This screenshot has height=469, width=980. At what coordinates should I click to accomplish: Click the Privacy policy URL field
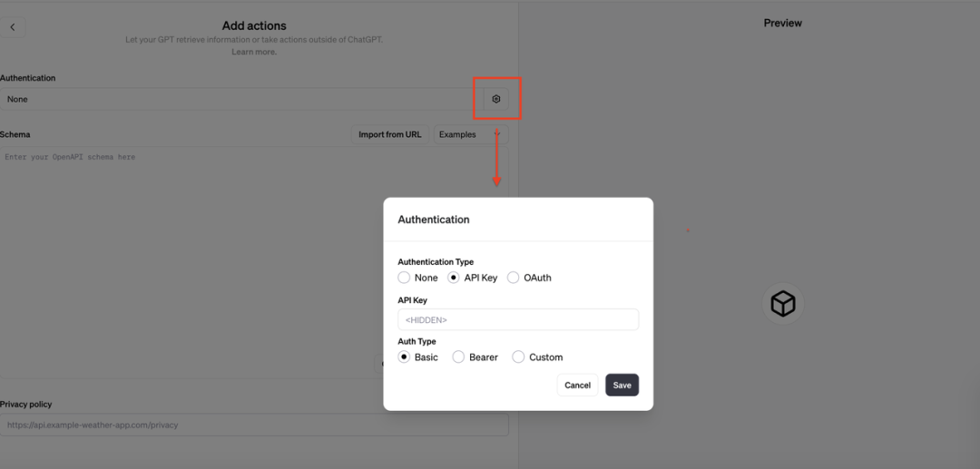254,425
